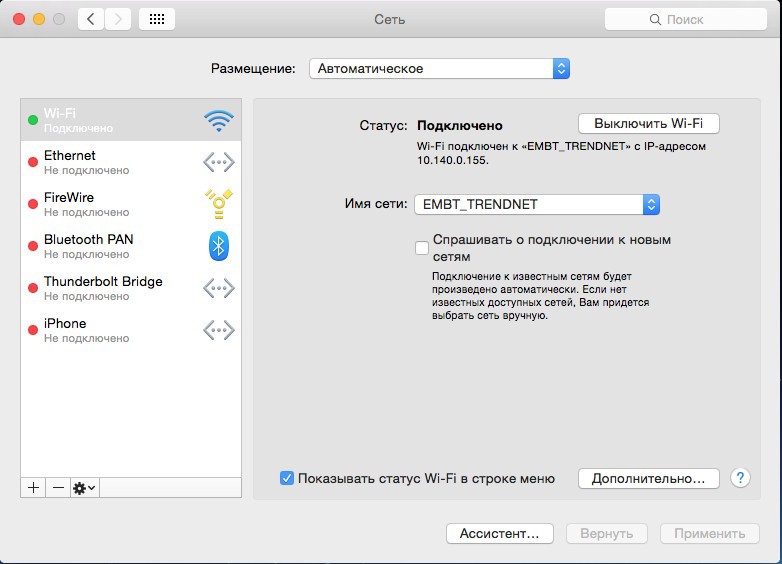Screen dimensions: 782x564
Task: Select FireWire service in the list
Action: pos(131,204)
